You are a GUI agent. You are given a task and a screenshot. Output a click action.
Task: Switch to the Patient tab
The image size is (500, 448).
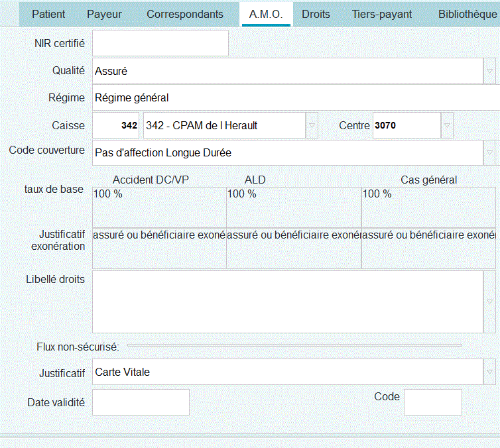coord(48,14)
